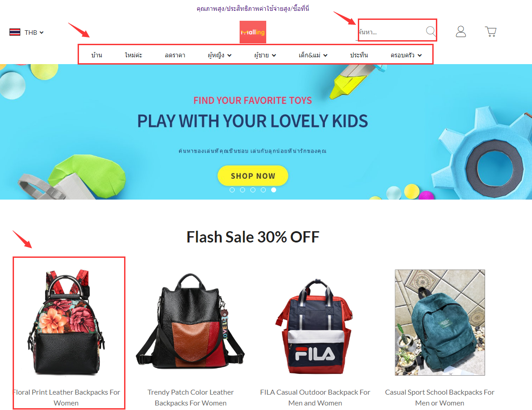Select the fourth carousel slide dot

point(263,190)
